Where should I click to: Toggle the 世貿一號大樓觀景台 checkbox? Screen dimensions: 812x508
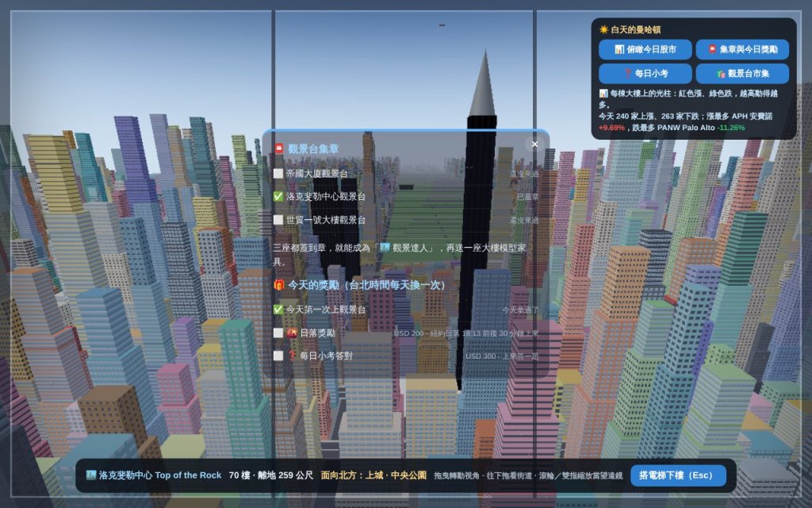278,220
